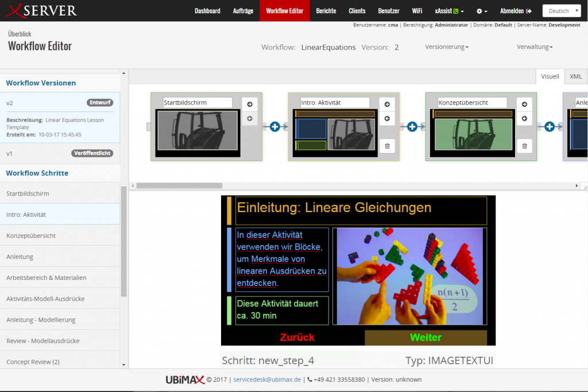Viewport: 588px width, 392px height.
Task: Insert step after Konzeptübersicht with plus icon
Action: [550, 126]
